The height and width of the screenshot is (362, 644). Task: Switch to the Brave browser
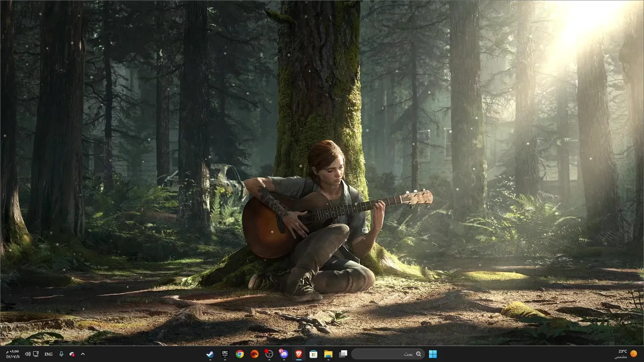pyautogui.click(x=299, y=354)
